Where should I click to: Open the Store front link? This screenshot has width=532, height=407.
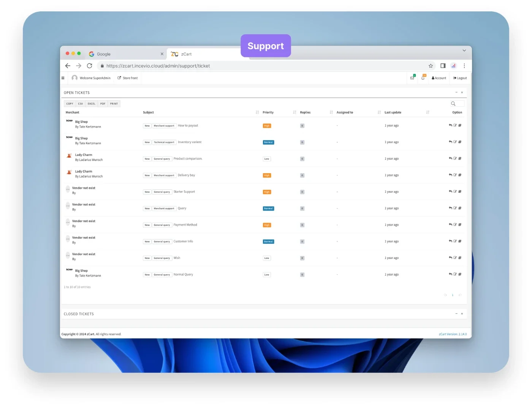tap(128, 78)
